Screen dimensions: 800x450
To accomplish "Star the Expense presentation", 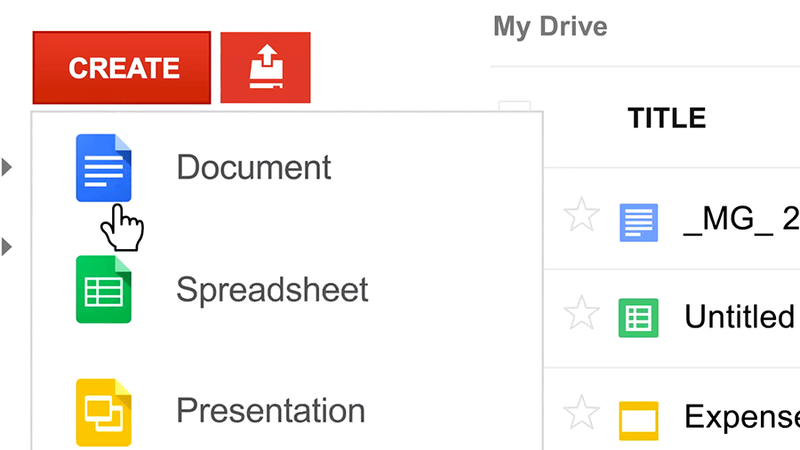I will [582, 412].
